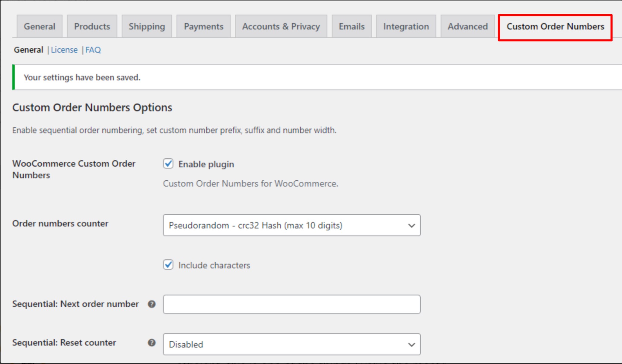Viewport: 622px width, 364px height.
Task: Switch to the General settings tab
Action: tap(39, 26)
